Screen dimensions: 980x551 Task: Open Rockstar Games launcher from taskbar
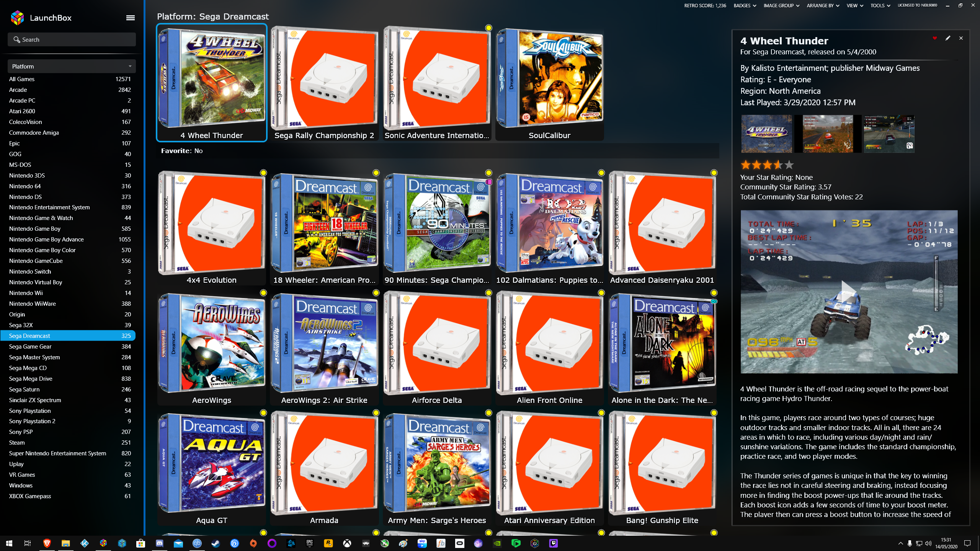[328, 543]
